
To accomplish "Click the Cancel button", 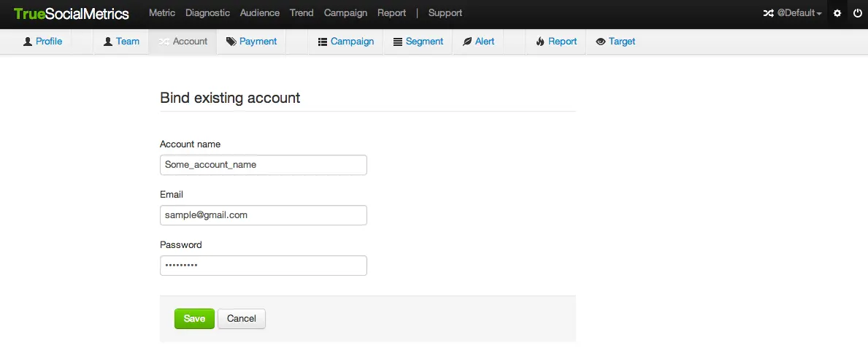I will tap(242, 319).
